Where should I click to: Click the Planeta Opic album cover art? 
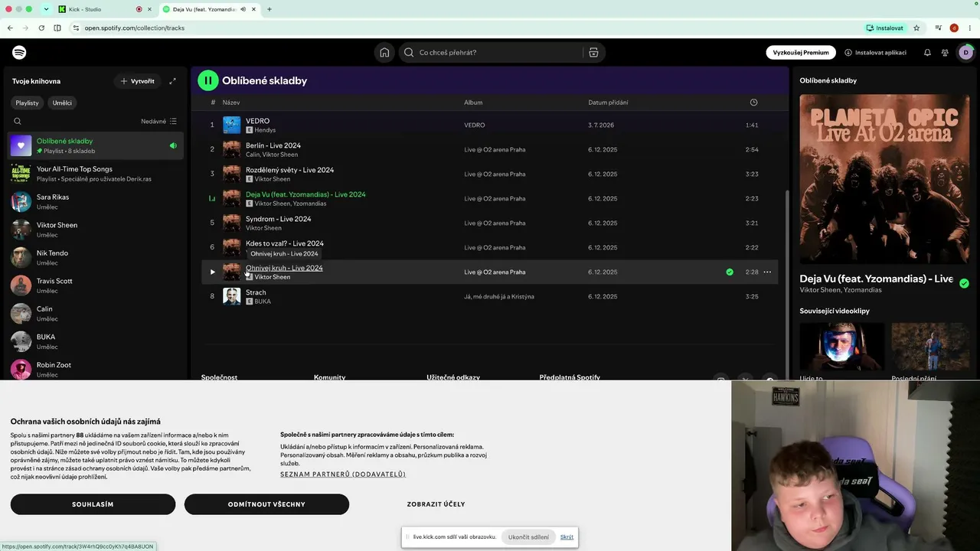[884, 179]
